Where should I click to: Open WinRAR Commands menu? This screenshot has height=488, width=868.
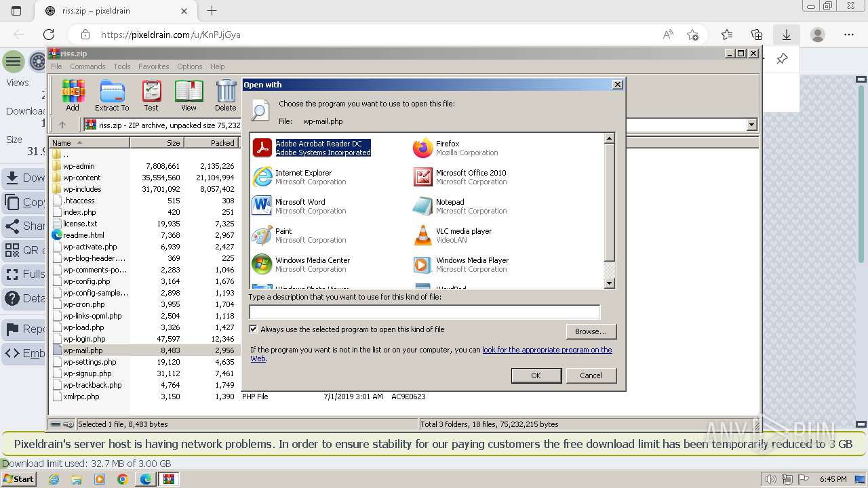pyautogui.click(x=87, y=66)
